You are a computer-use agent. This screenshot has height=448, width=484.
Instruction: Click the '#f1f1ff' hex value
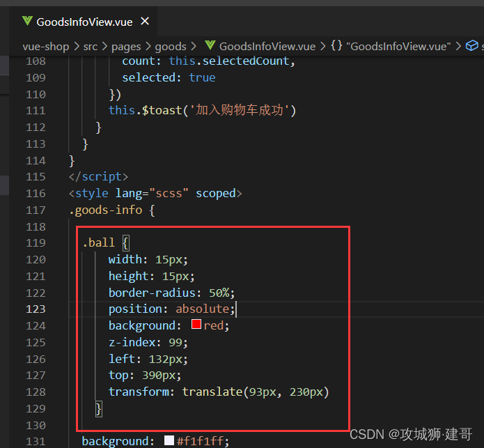[x=201, y=441]
